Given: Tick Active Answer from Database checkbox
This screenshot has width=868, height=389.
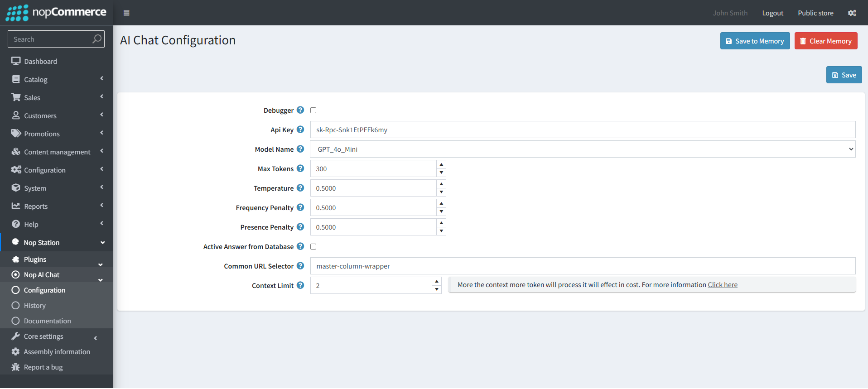Looking at the screenshot, I should [x=313, y=246].
